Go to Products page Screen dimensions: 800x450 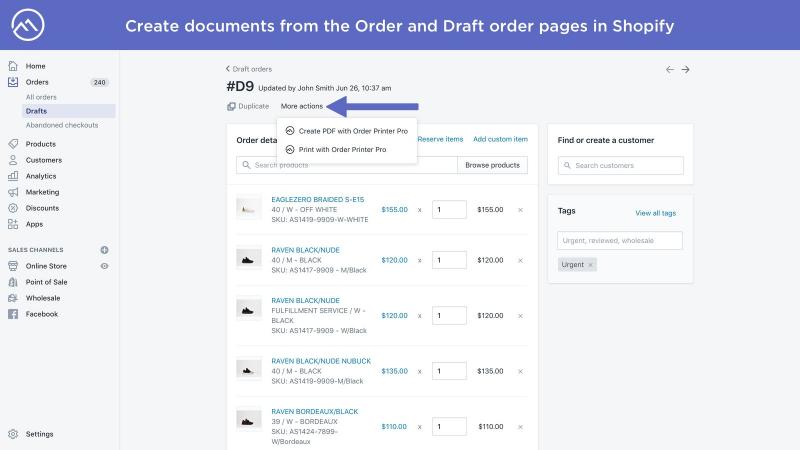40,144
